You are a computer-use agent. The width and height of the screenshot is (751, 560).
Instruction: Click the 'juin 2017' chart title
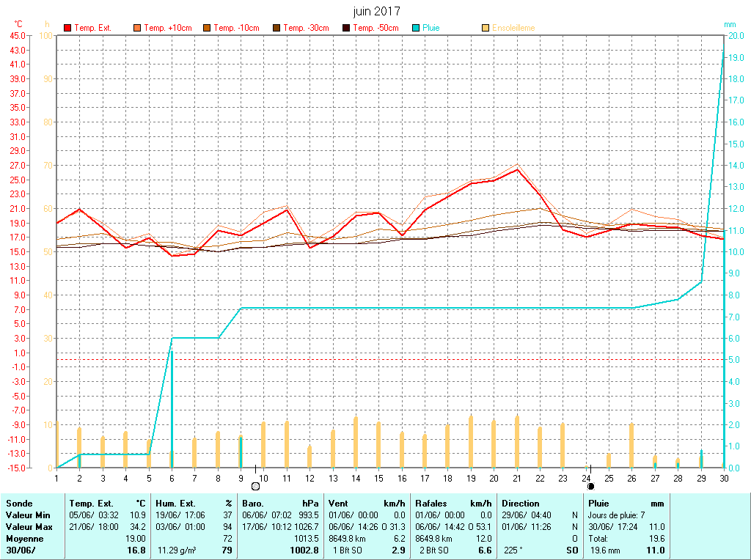(x=376, y=11)
